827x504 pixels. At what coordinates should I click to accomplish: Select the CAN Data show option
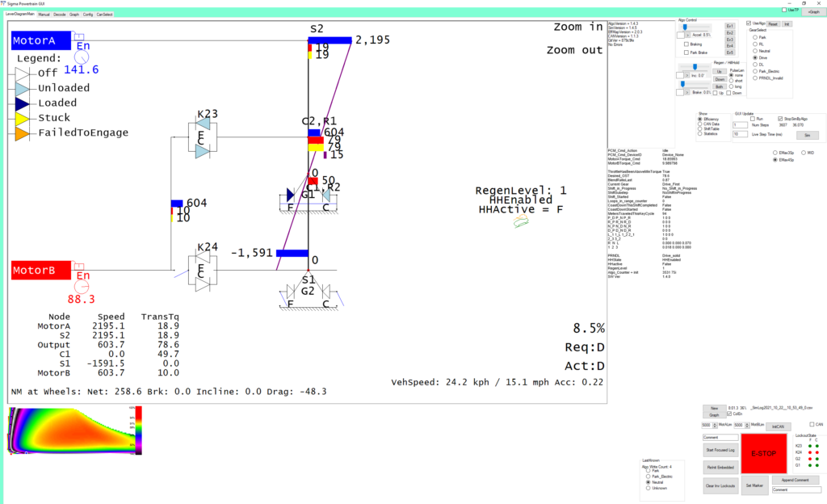[700, 124]
